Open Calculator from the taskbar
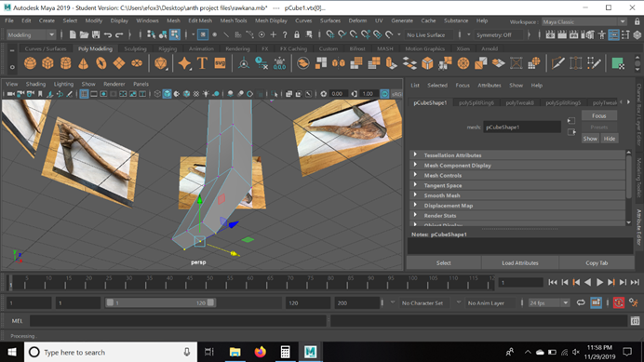 click(285, 352)
